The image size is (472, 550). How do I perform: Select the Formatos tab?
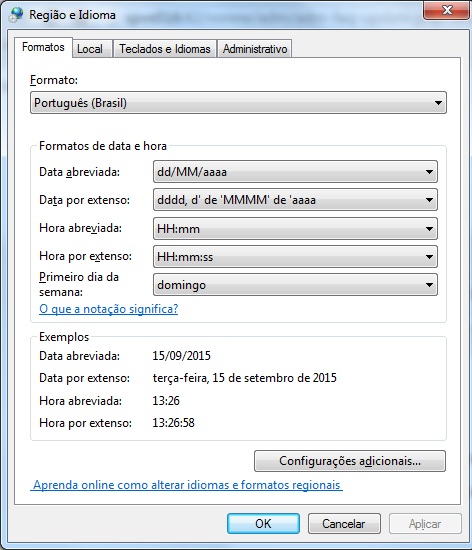point(43,47)
